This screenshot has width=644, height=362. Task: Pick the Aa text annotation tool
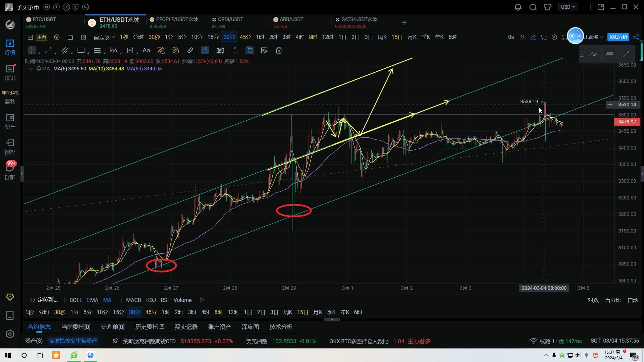146,51
